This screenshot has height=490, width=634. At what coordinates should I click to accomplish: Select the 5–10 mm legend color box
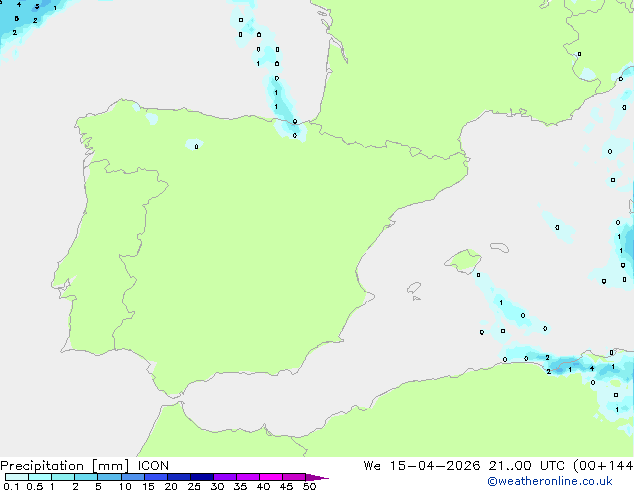coord(109,477)
